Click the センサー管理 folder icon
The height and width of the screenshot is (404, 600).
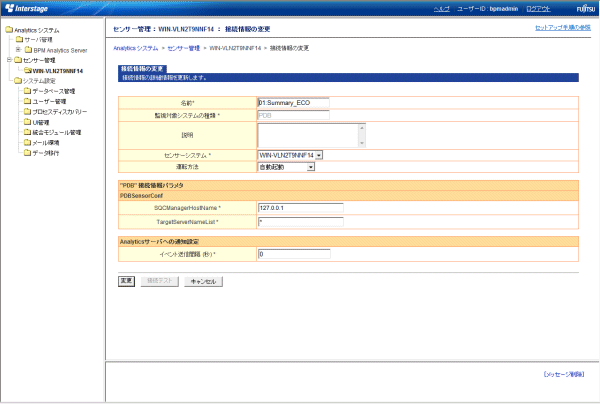pos(18,60)
